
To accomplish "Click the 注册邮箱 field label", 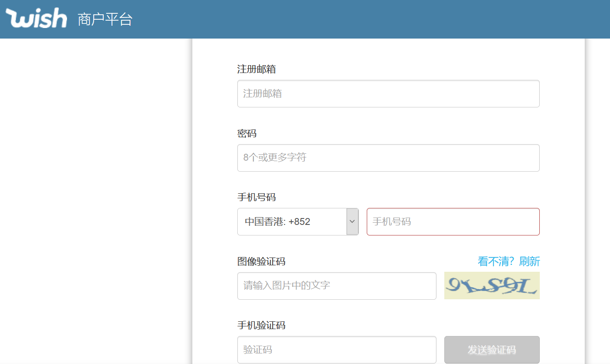I will (x=257, y=69).
